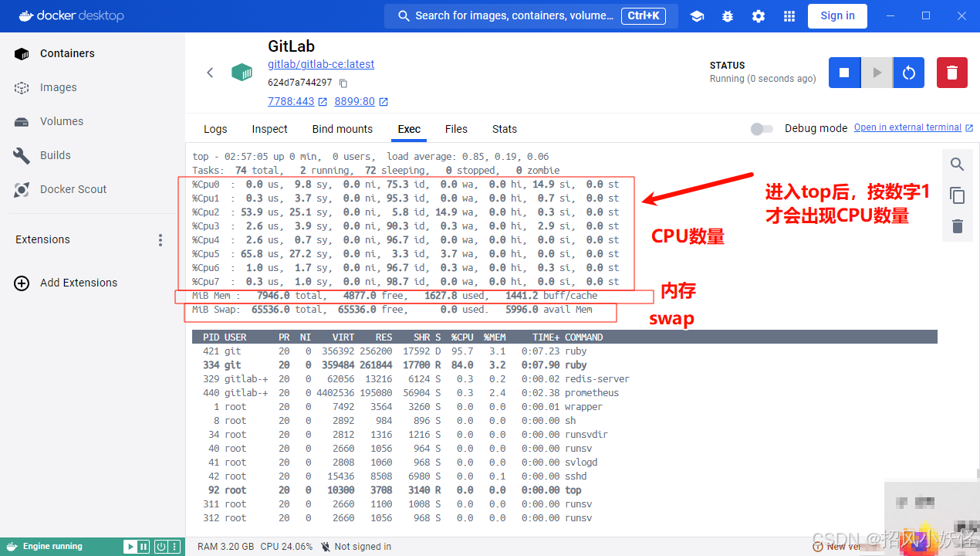Click the %CPU column header
Screen dimensions: 980x556
462,337
